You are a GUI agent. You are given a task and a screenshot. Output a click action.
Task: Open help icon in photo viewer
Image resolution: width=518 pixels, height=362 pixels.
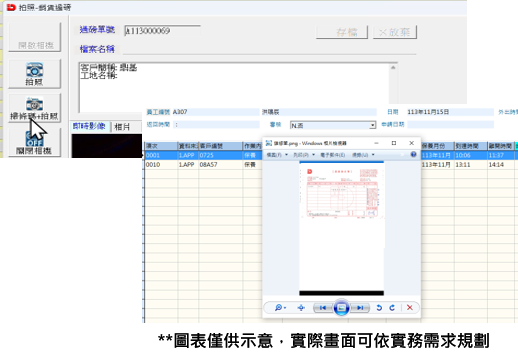click(413, 154)
